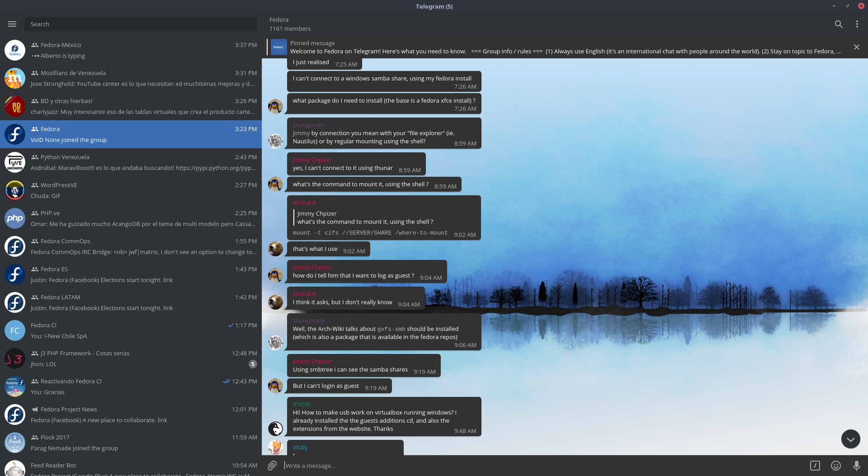Open WordPressVE chat title

[59, 185]
